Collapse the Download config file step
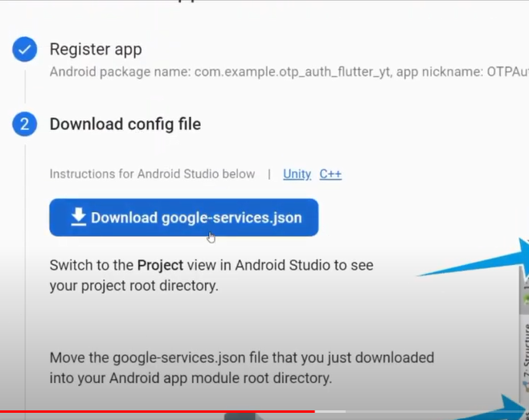The image size is (529, 420). pyautogui.click(x=125, y=124)
